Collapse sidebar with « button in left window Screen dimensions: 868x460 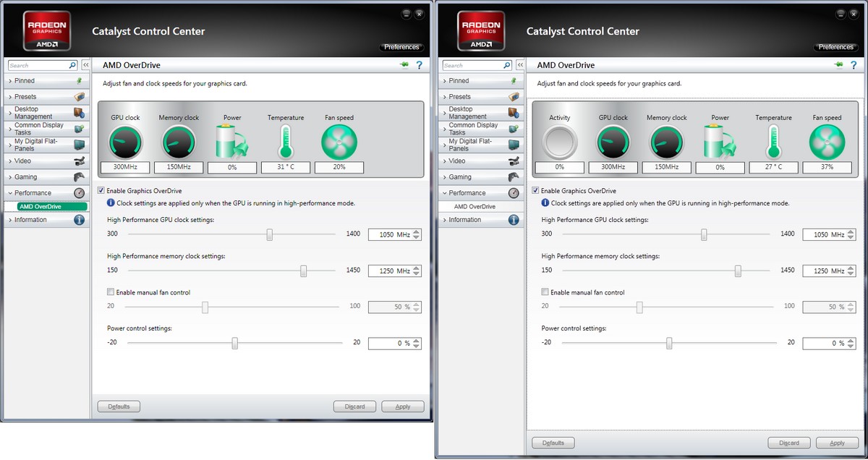pos(85,65)
